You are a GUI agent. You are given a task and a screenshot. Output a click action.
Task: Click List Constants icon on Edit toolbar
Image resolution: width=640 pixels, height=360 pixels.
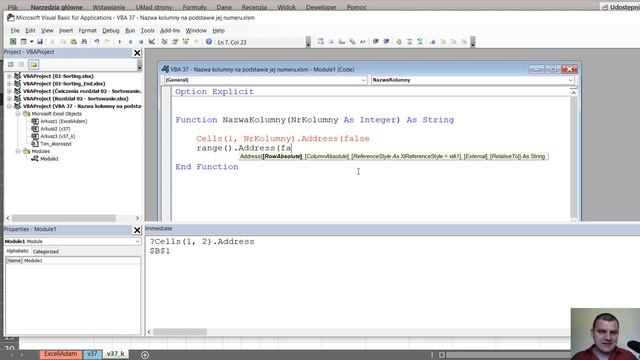pos(331,42)
